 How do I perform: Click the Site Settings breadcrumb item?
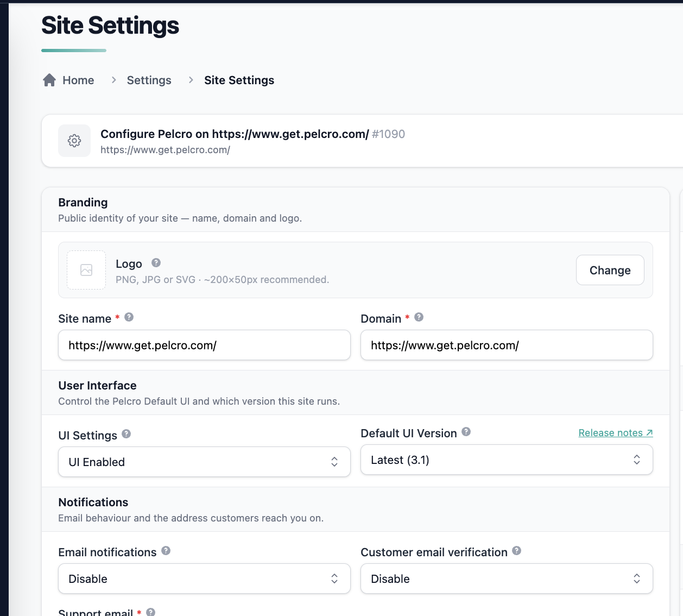[x=239, y=80]
